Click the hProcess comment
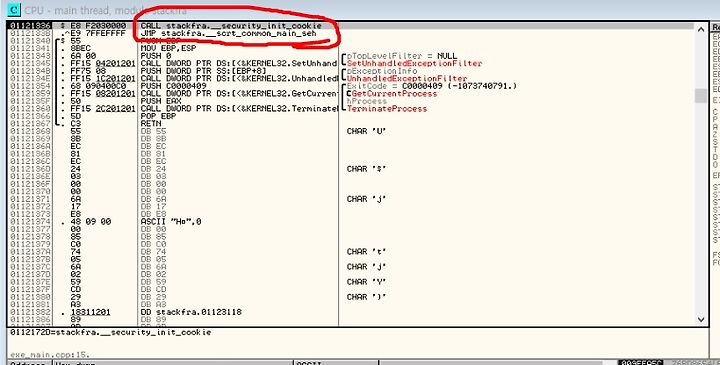Image resolution: width=720 pixels, height=365 pixels. tap(366, 101)
